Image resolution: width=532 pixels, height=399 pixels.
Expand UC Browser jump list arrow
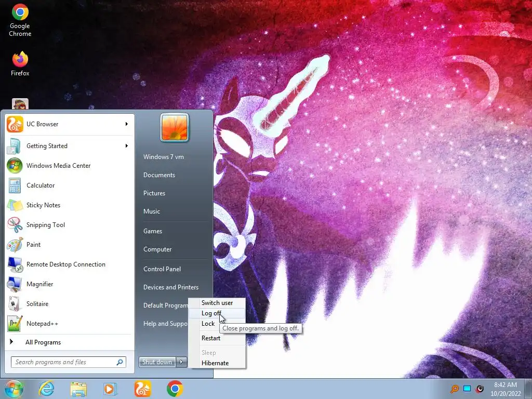[127, 124]
